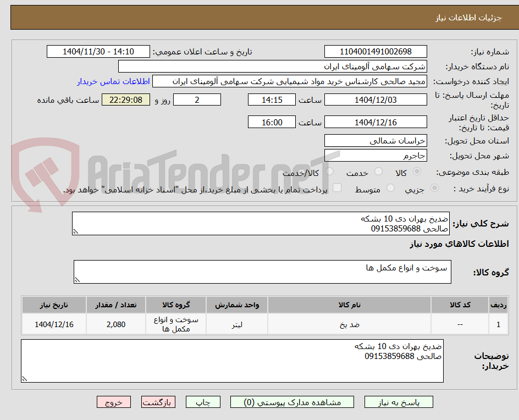The width and height of the screenshot is (519, 420).
Task: Select the کالا radio button
Action: [417, 172]
